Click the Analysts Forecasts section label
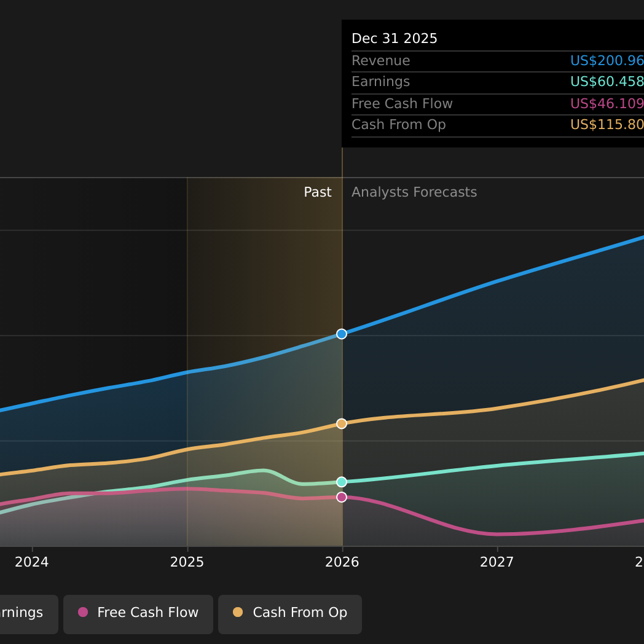The image size is (644, 644). pos(414,192)
